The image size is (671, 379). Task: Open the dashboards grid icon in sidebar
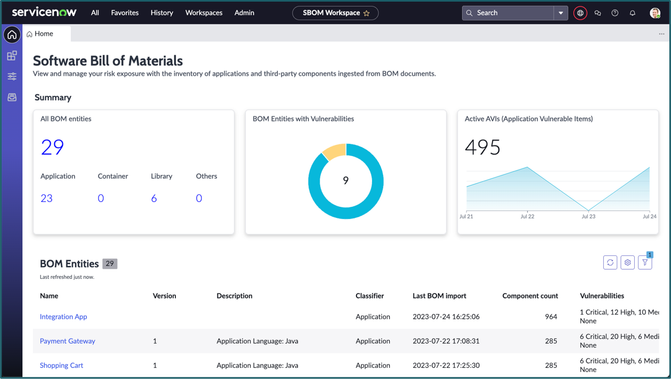tap(12, 56)
